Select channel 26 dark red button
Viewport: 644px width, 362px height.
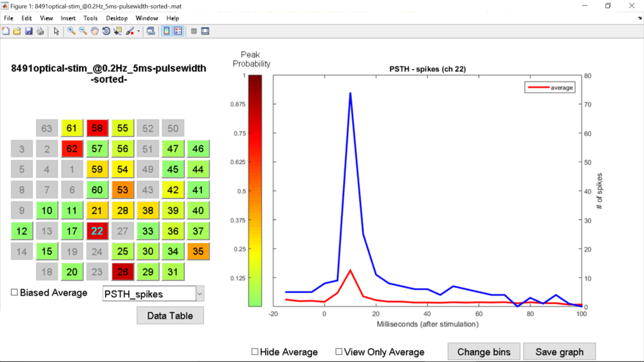coord(122,272)
